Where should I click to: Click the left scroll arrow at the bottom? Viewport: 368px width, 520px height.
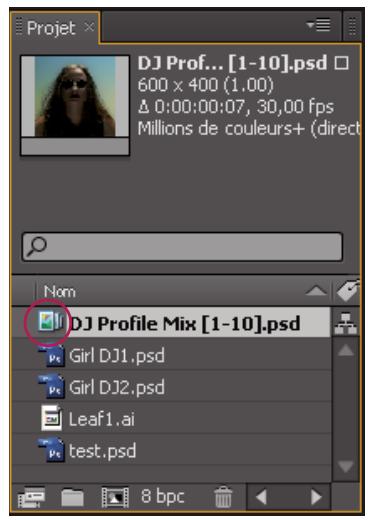(x=261, y=497)
